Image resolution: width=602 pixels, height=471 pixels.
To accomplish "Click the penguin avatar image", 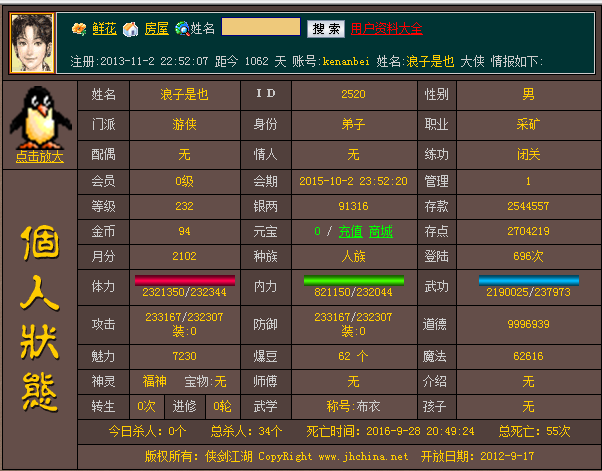I will 40,117.
